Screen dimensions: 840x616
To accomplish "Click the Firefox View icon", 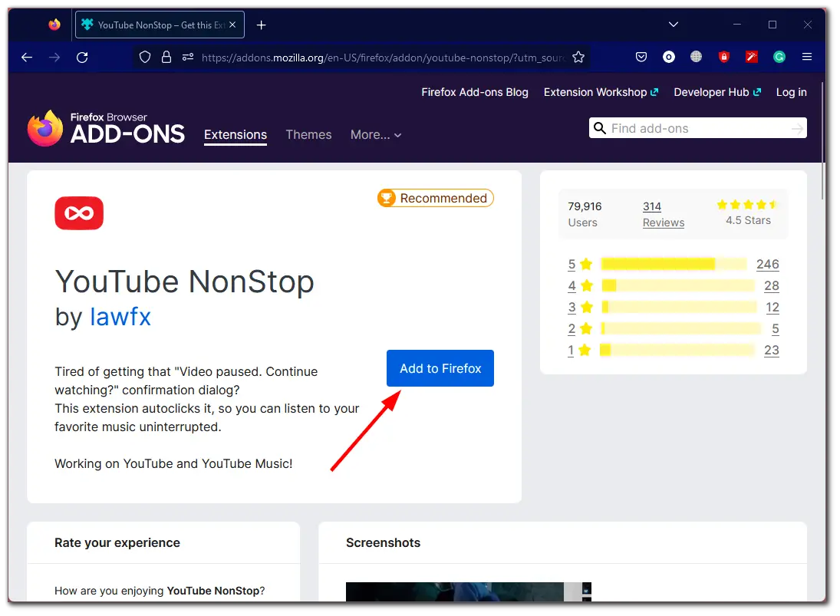I will (x=54, y=25).
